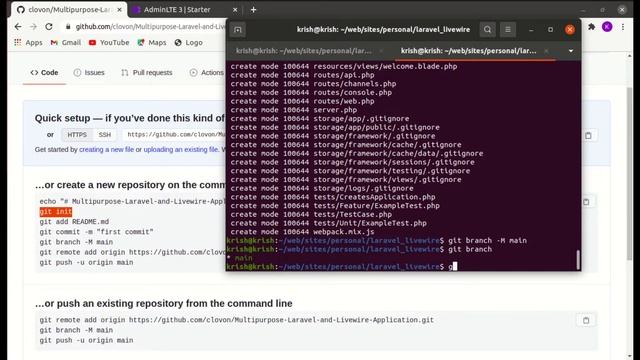This screenshot has height=360, width=640.
Task: Open the Gmail bookmark
Action: [66, 42]
